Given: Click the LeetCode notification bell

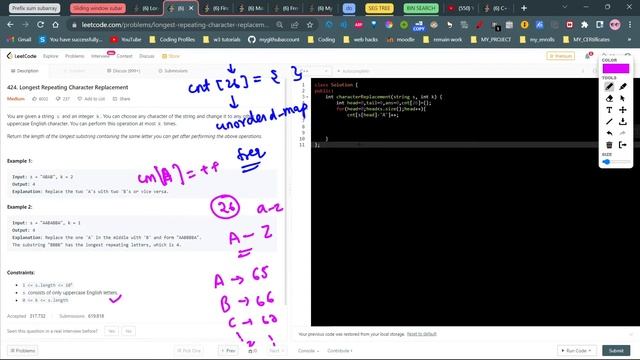Looking at the screenshot, I should pyautogui.click(x=587, y=56).
